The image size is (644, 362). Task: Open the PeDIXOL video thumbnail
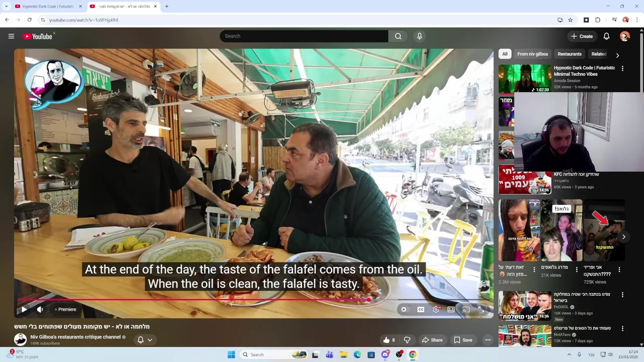(x=525, y=305)
